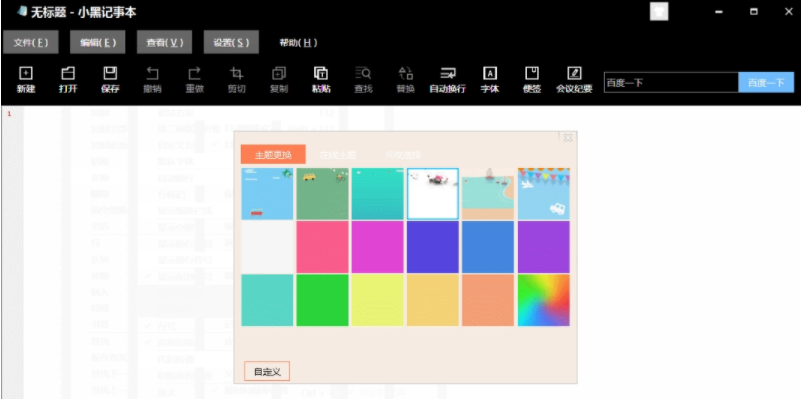
Task: Open the 字体 (Font) tool
Action: point(490,79)
